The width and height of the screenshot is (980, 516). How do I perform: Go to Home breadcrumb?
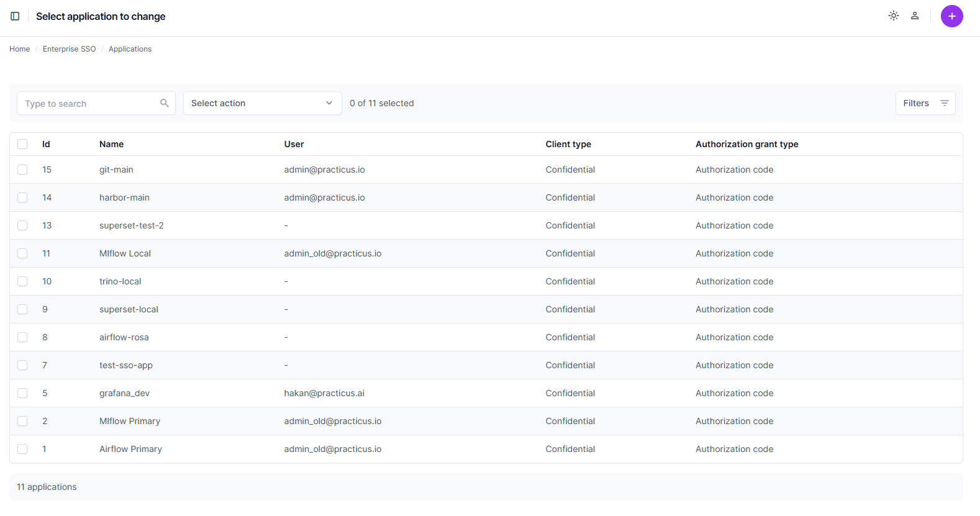click(x=19, y=49)
